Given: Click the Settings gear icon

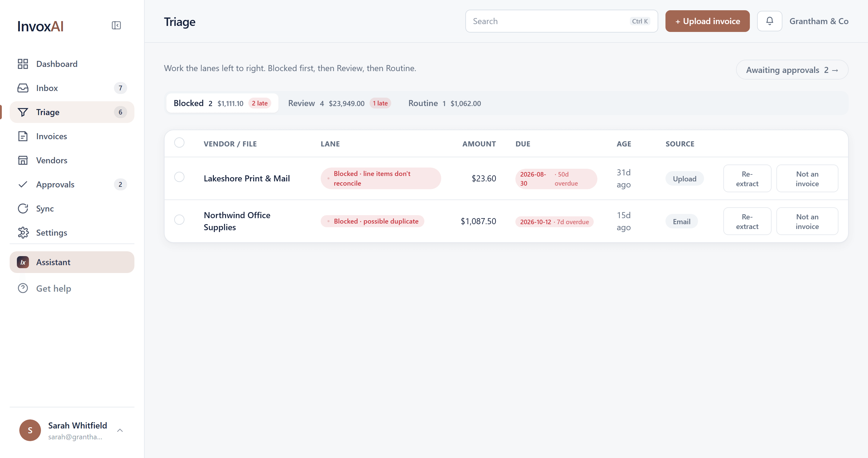Looking at the screenshot, I should pos(23,233).
